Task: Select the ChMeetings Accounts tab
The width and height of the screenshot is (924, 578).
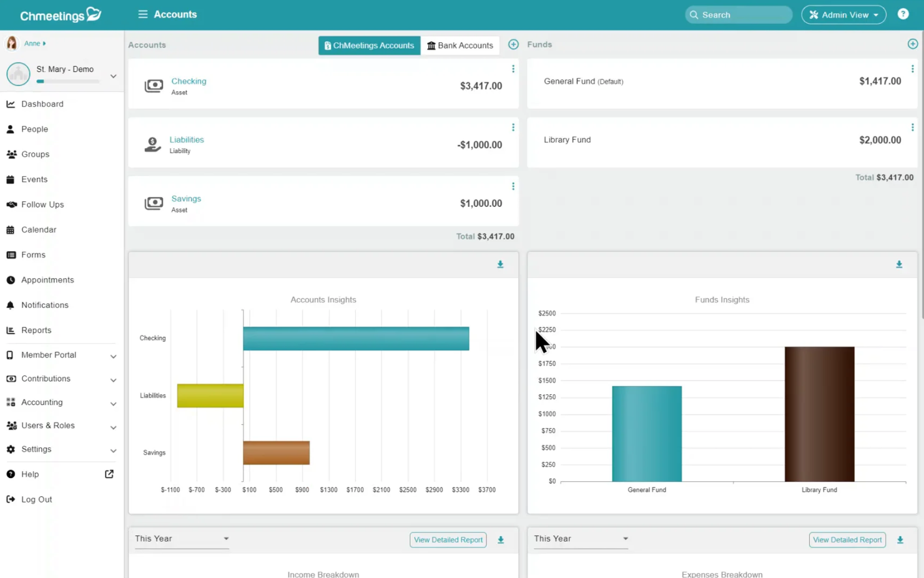Action: [369, 45]
